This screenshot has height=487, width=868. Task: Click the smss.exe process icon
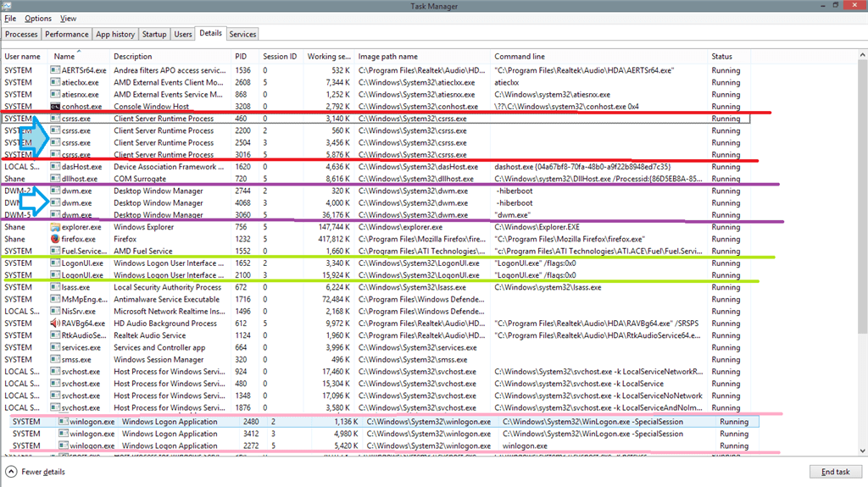coord(55,360)
